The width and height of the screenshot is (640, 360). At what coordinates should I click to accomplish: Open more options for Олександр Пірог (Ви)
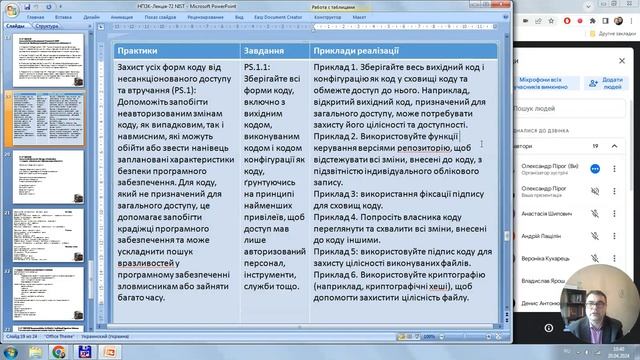pyautogui.click(x=614, y=169)
